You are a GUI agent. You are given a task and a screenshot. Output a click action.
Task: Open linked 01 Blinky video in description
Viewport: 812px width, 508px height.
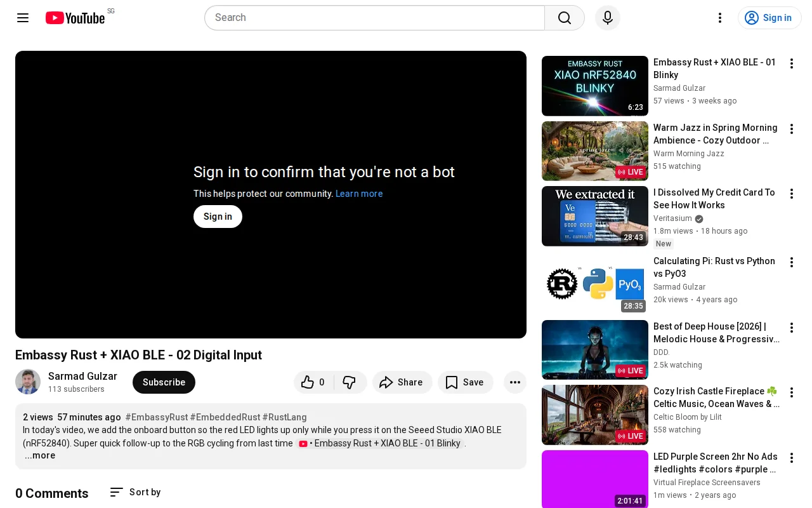pyautogui.click(x=380, y=443)
